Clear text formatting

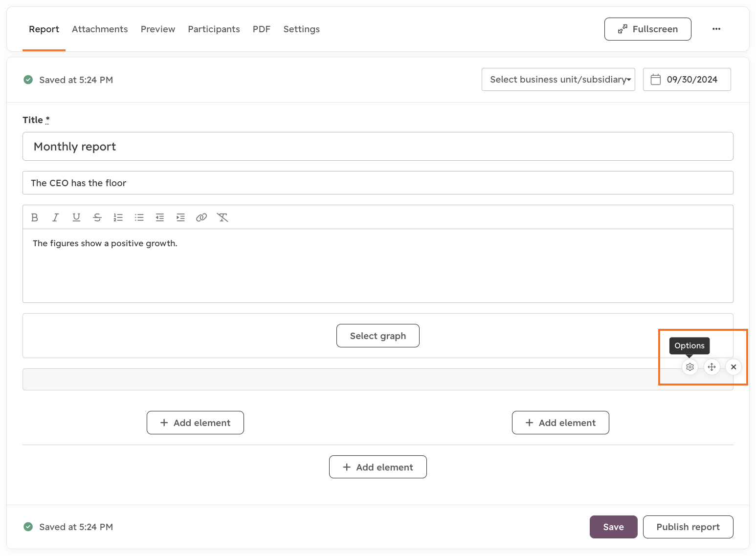[x=222, y=217]
